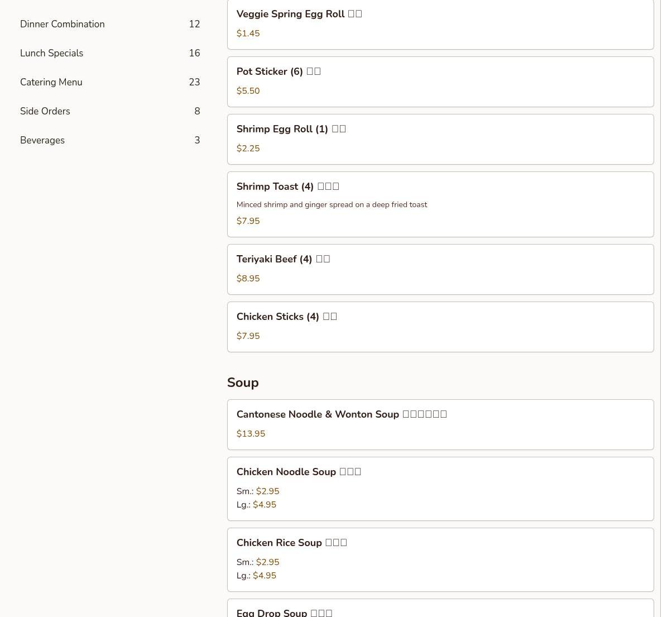Click Chicken Noodle Soup large $4.95 price
672x617 pixels.
(x=265, y=505)
